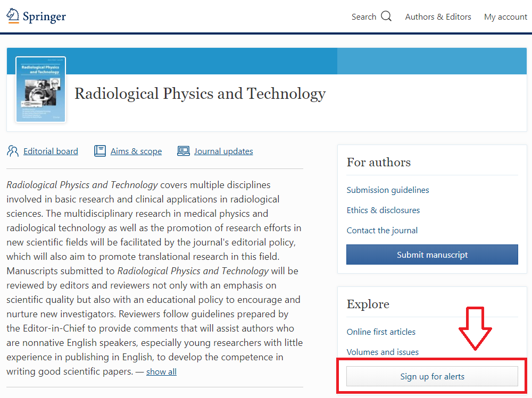Expand the journal description with 'show all'

coord(161,372)
